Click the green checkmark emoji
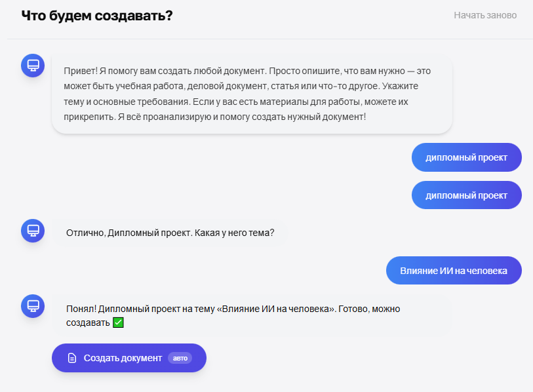This screenshot has height=392, width=533. 118,323
